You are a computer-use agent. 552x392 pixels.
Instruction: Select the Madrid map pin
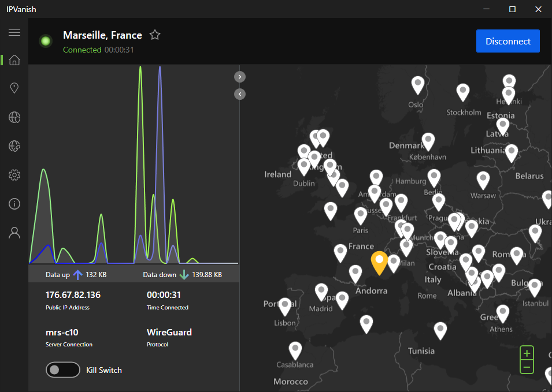coord(321,292)
